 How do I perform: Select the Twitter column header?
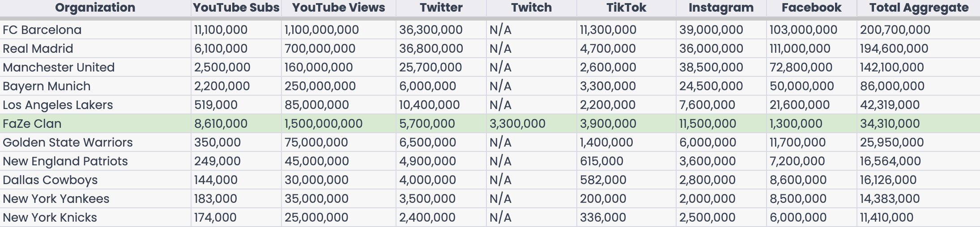(441, 8)
